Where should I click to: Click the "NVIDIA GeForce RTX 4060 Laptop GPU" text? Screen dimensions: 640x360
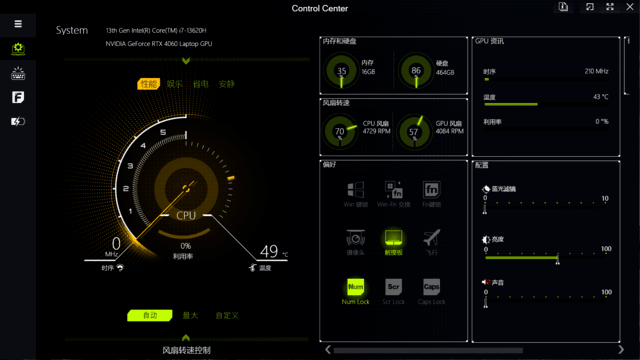pos(159,44)
